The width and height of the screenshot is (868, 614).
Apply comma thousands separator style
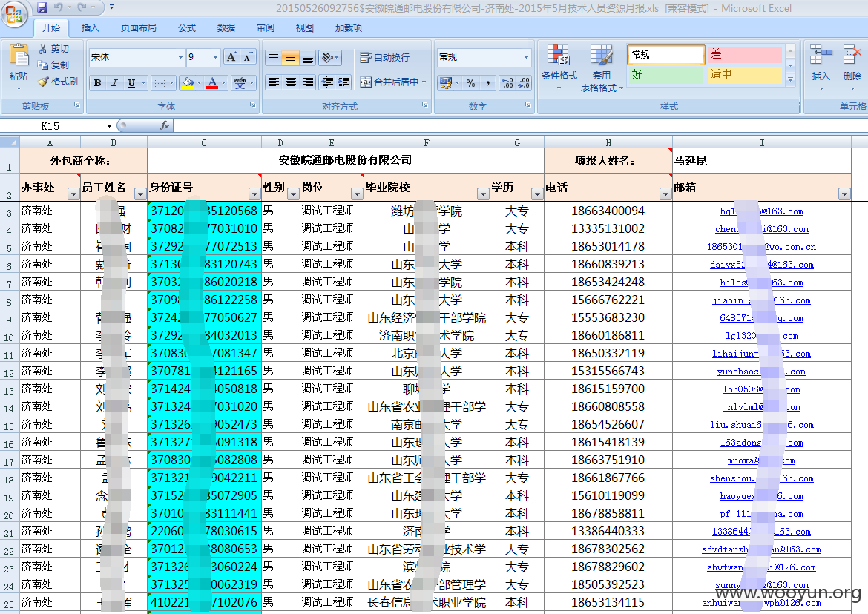point(487,83)
